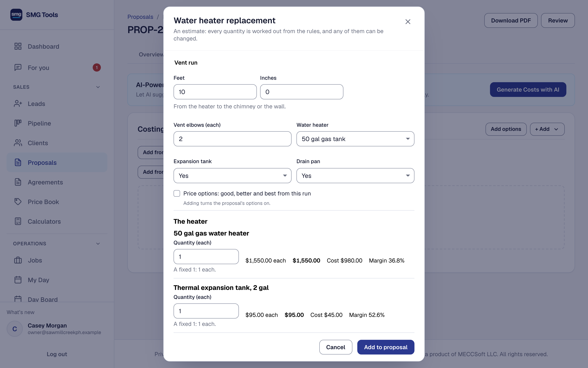588x368 pixels.
Task: Open the Water heater dropdown
Action: point(355,139)
